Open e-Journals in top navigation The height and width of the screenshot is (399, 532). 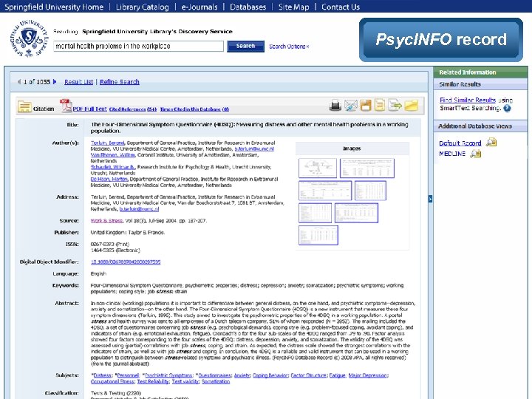[x=199, y=7]
